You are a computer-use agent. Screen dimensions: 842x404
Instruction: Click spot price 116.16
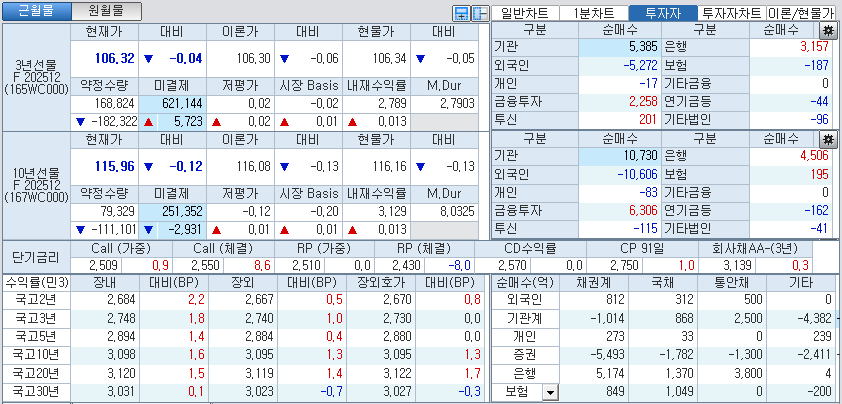(x=389, y=167)
